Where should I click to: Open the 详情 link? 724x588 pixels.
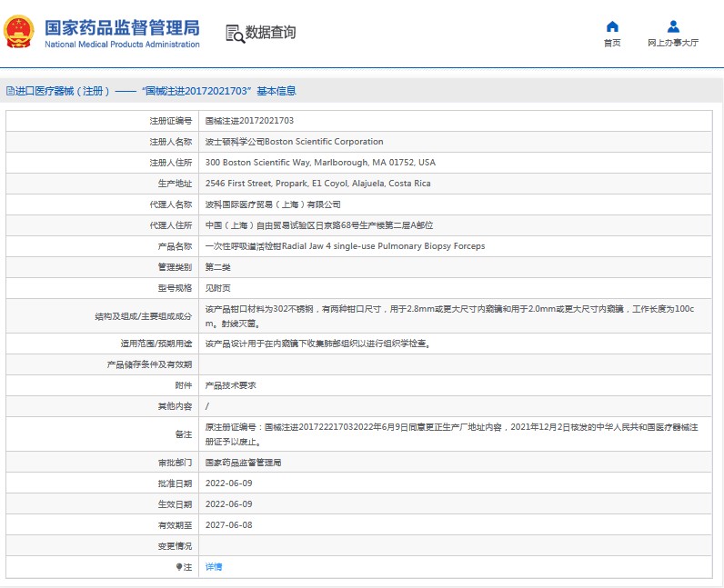[214, 567]
